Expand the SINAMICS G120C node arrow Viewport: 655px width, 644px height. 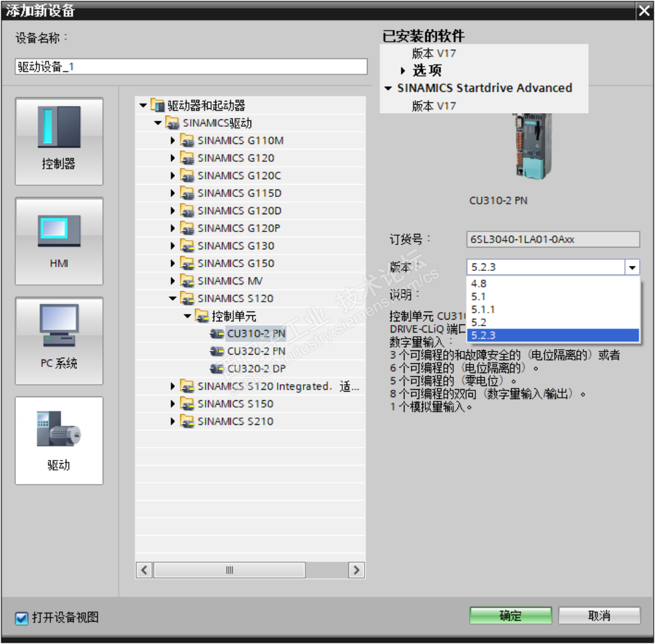(172, 175)
